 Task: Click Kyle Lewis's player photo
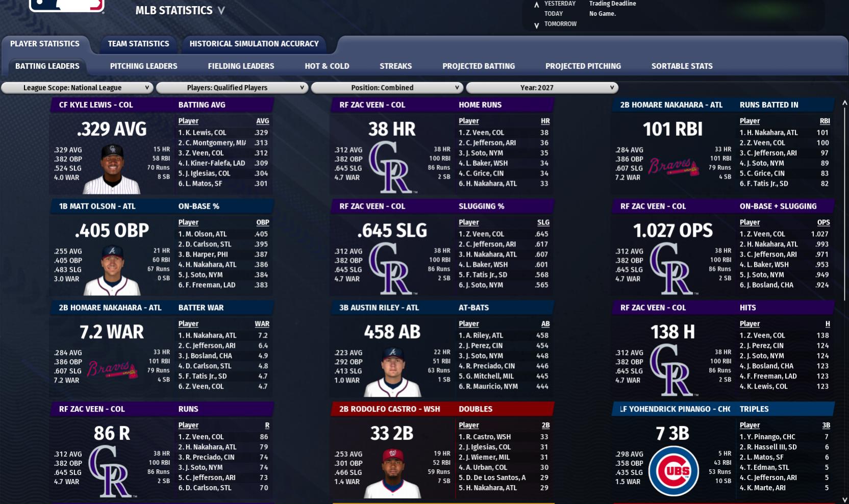[x=112, y=169]
